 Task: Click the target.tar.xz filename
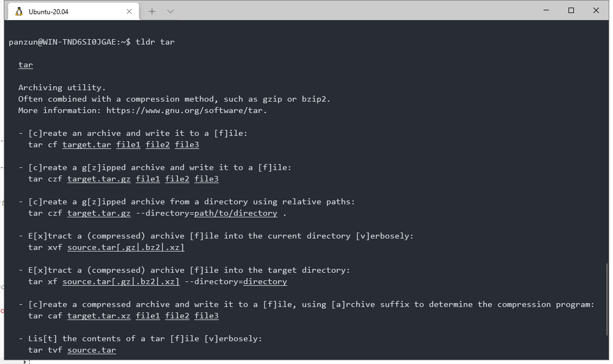click(99, 316)
